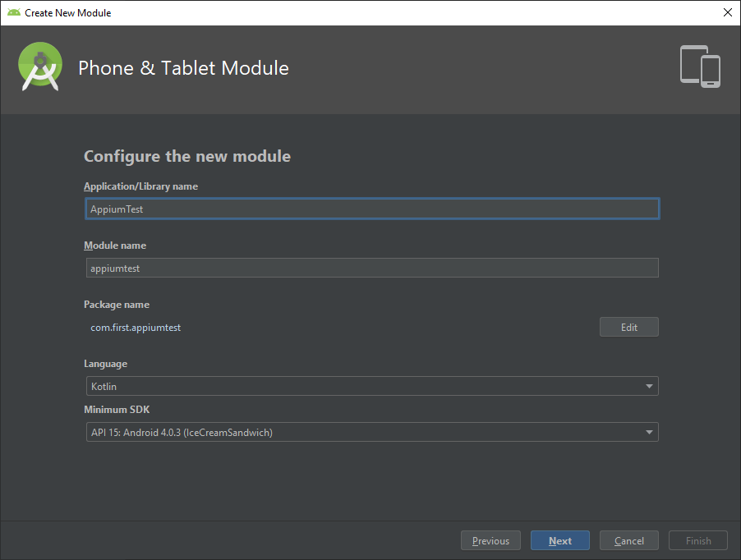Focus the AppiumTest application name field
Image resolution: width=741 pixels, height=560 pixels.
point(372,209)
